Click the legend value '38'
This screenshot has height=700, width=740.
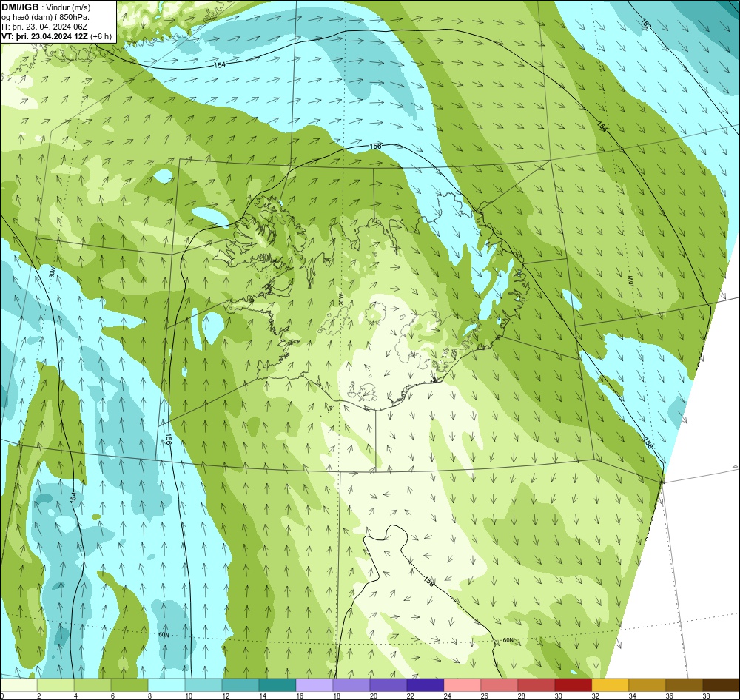(706, 696)
